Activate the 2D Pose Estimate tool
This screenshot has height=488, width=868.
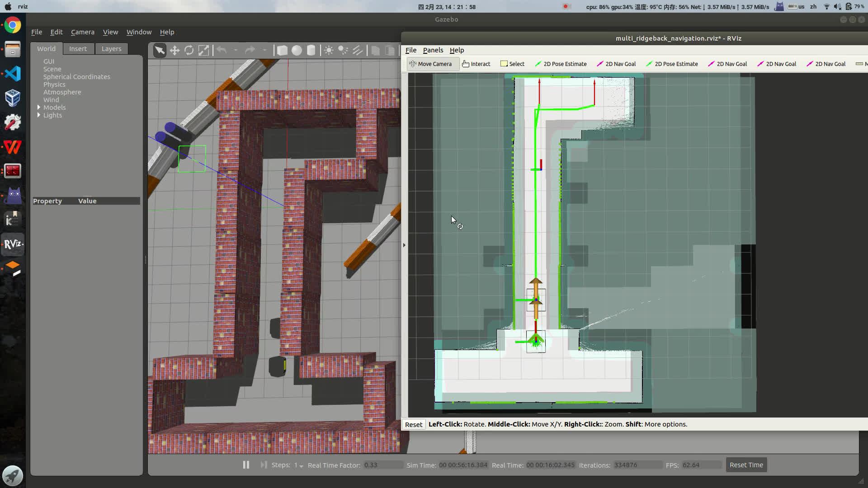561,64
